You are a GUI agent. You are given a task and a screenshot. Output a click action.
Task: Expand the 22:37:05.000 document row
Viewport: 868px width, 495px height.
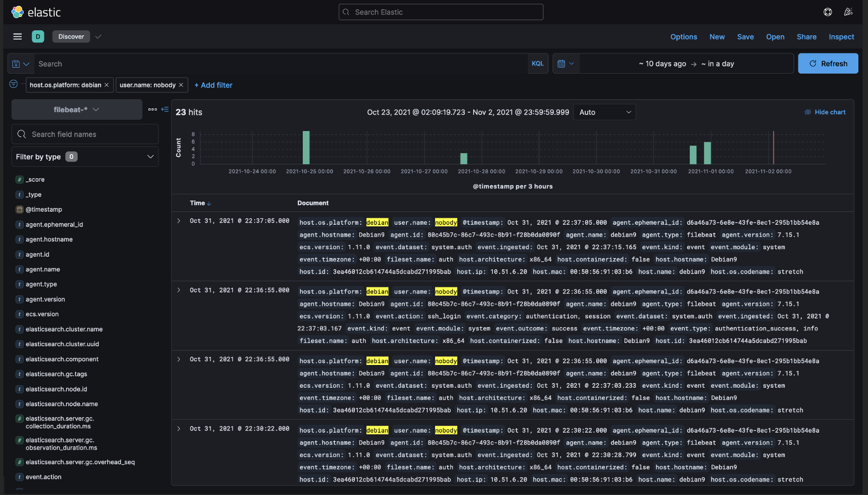pos(179,221)
